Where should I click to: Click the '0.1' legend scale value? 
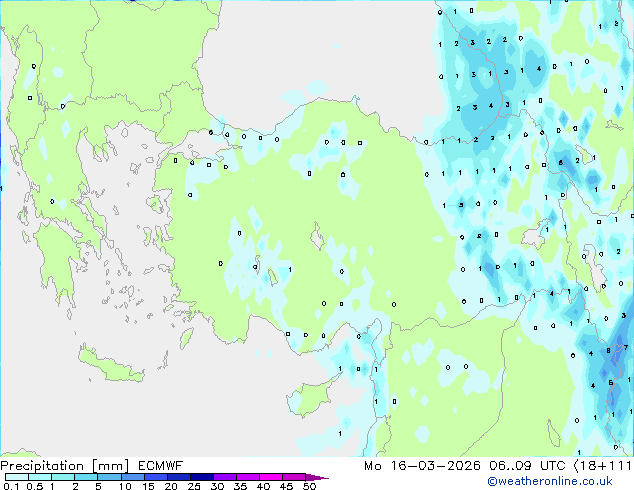click(11, 486)
